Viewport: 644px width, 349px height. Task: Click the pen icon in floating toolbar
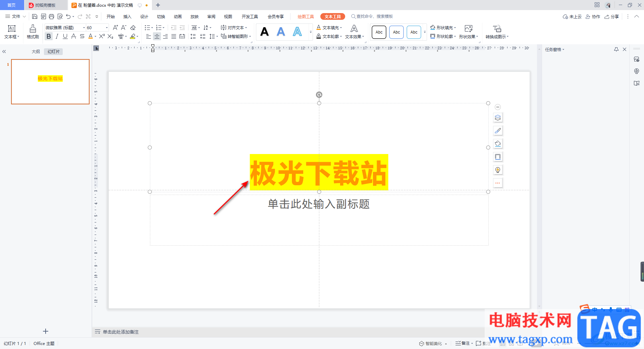coord(498,131)
